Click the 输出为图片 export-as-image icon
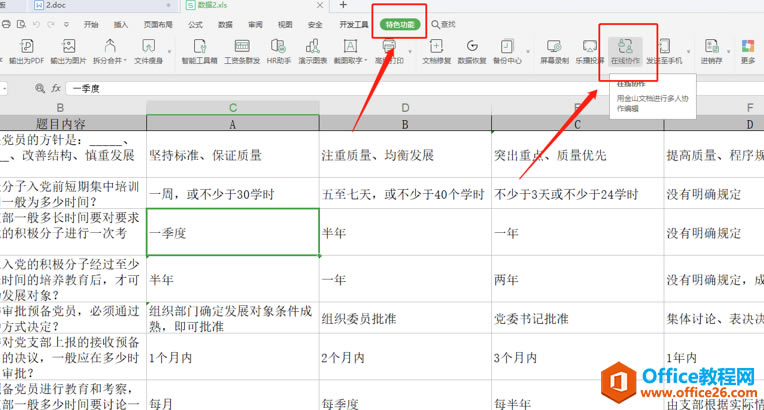The image size is (764, 410). [69, 47]
